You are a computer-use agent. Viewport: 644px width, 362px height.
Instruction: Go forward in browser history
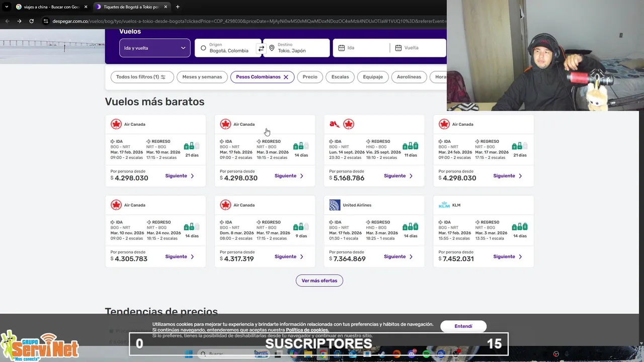(19, 21)
